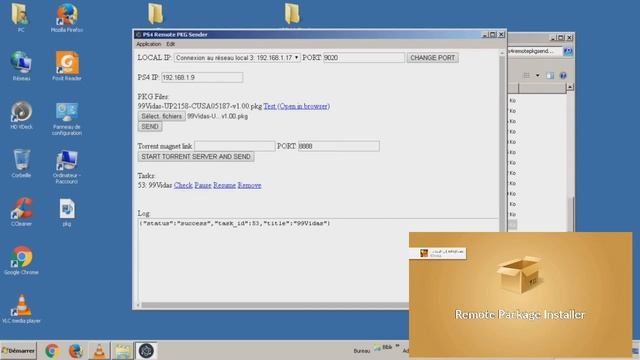Screen dimensions: 640x360
Task: Click the PS4 IP input field
Action: coord(202,78)
